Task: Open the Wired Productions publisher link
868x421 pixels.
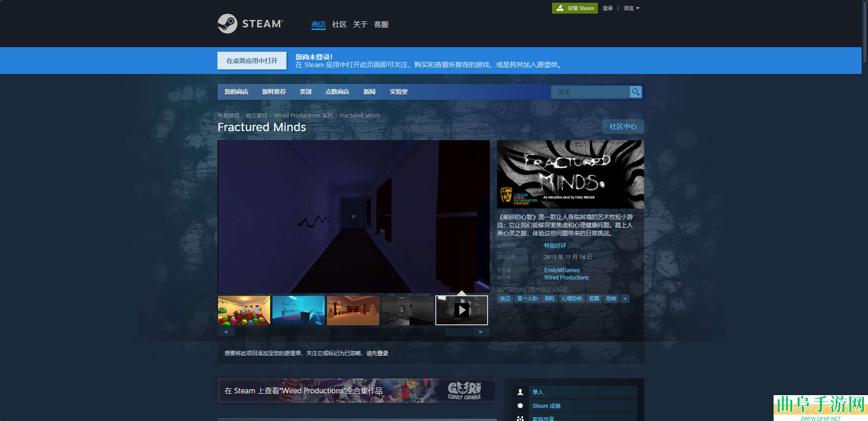Action: (567, 278)
